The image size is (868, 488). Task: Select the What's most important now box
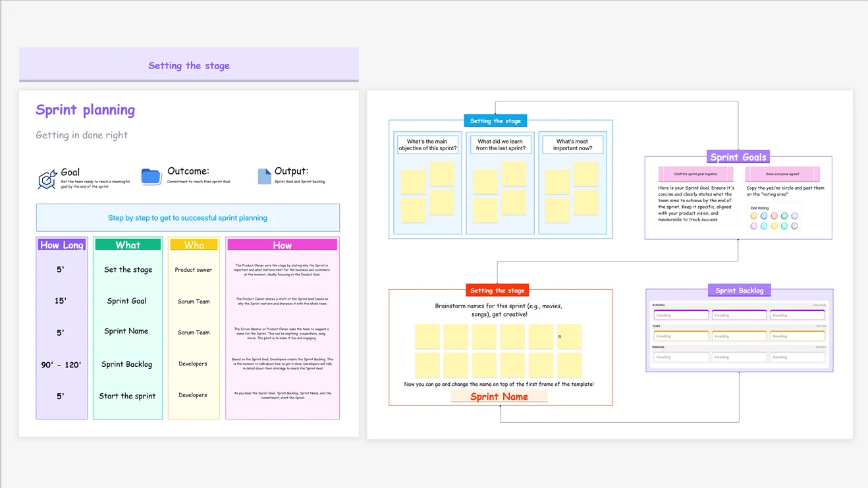572,145
